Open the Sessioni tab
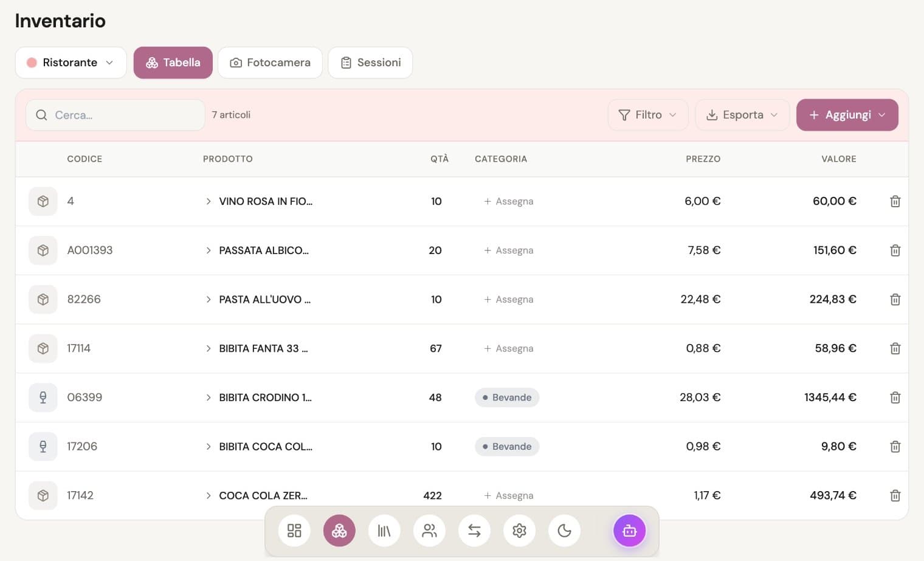 [370, 63]
